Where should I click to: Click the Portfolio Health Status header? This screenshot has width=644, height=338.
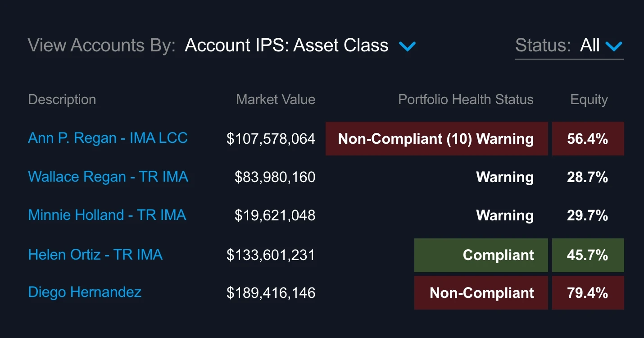click(465, 99)
